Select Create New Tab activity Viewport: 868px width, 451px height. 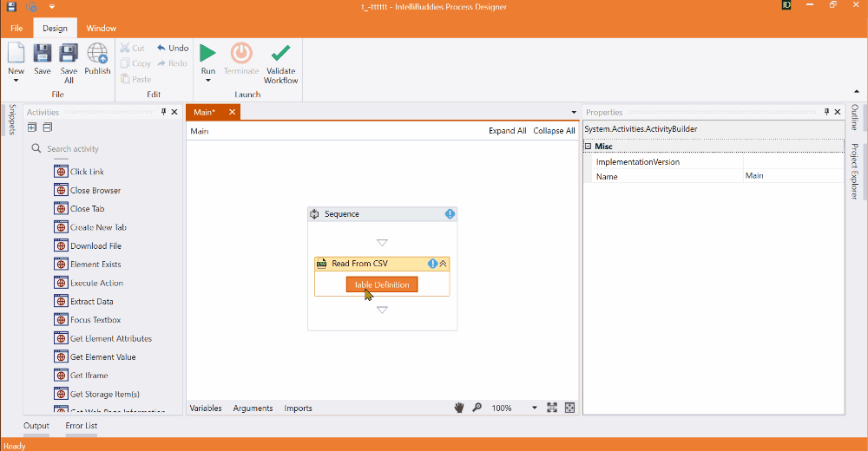[x=90, y=227]
